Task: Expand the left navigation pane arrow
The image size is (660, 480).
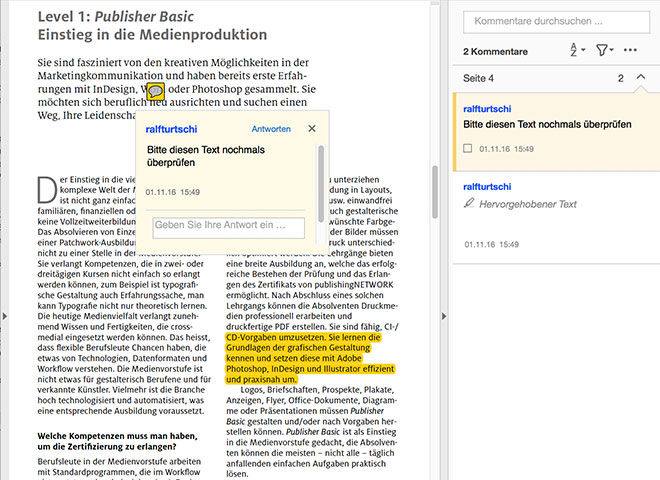Action: coord(4,316)
